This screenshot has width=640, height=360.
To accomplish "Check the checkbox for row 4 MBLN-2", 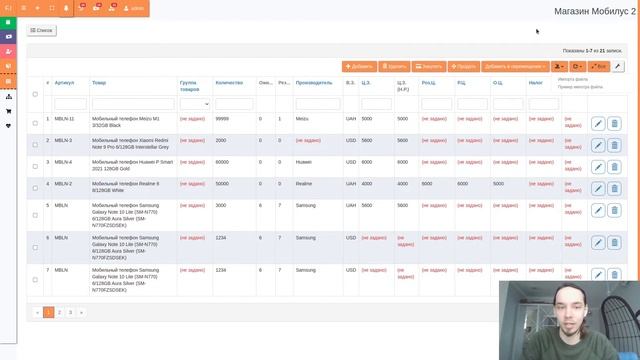I will click(35, 188).
